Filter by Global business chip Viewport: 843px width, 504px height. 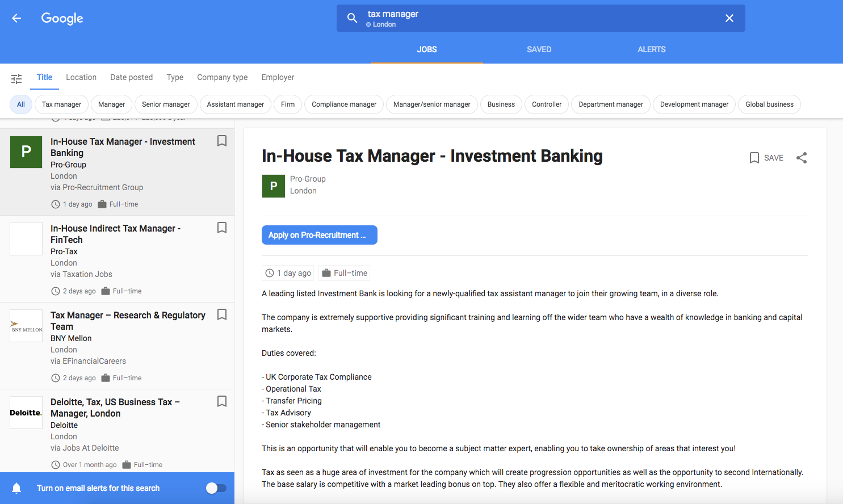pos(770,104)
